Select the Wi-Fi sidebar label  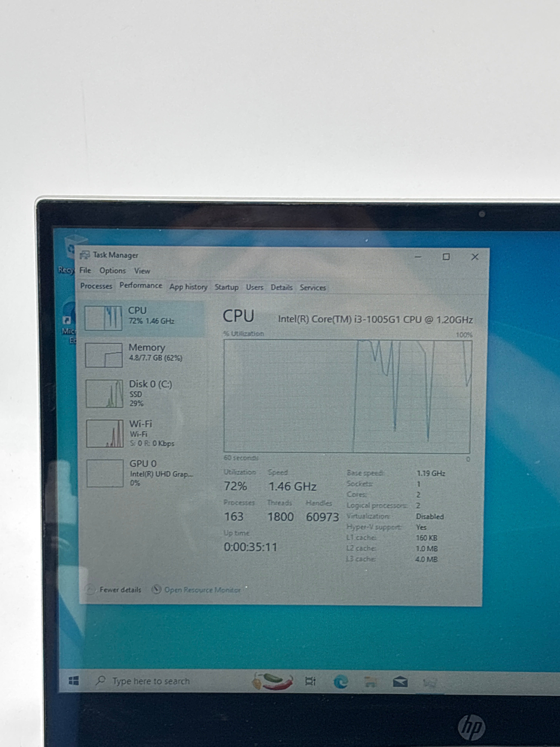click(152, 433)
